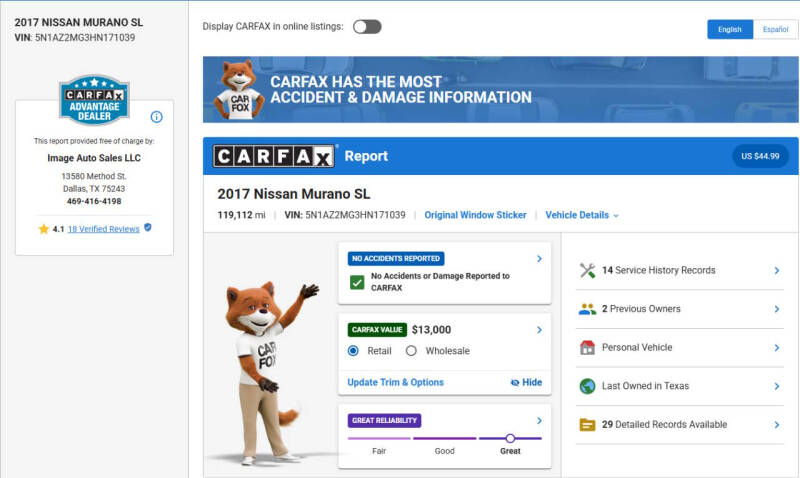Click the green checkmark for no accidents

(x=357, y=282)
